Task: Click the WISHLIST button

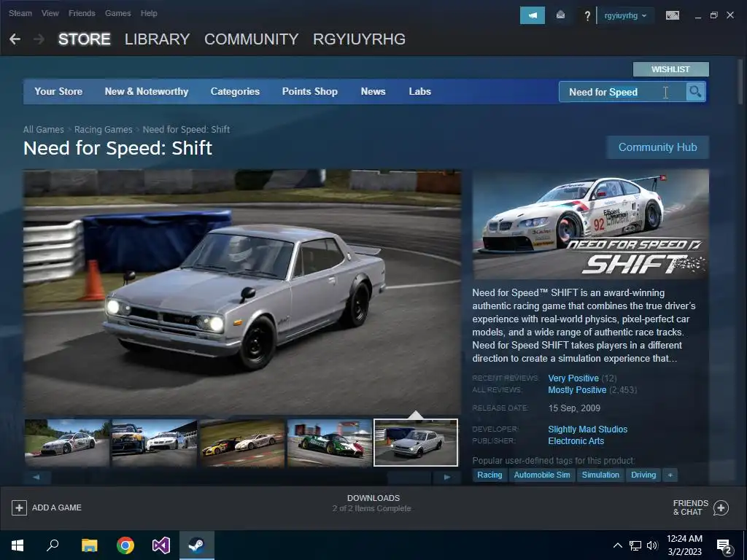Action: 671,69
